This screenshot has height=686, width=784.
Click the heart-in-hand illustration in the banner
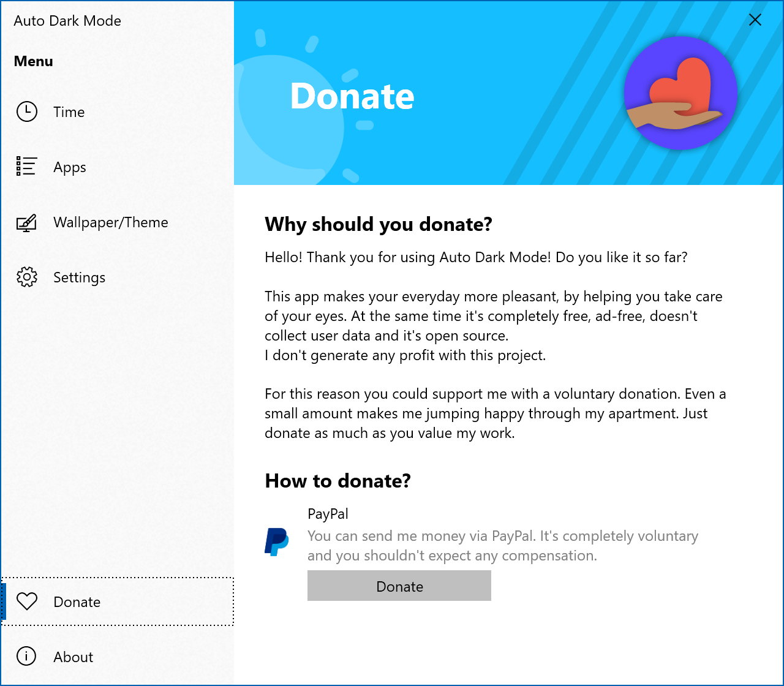coord(680,93)
